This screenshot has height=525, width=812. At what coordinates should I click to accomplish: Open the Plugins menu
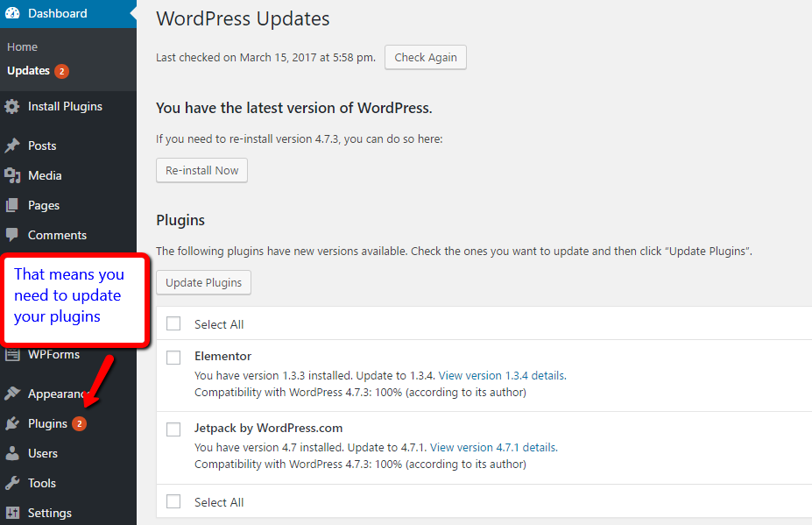(68, 424)
